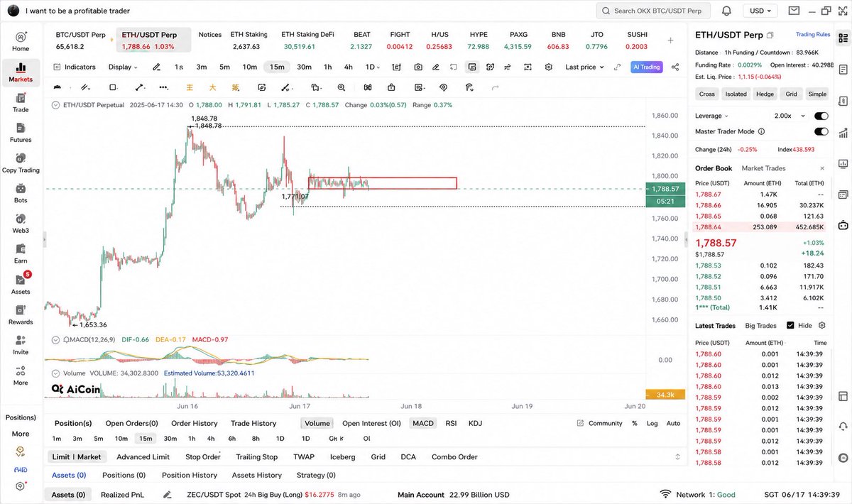852x504 pixels.
Task: Open the Earn sidebar section
Action: [x=21, y=253]
